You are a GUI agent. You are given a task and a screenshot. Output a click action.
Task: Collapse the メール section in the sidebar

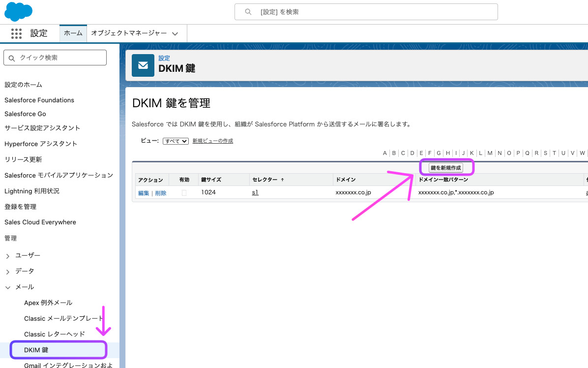tap(8, 287)
